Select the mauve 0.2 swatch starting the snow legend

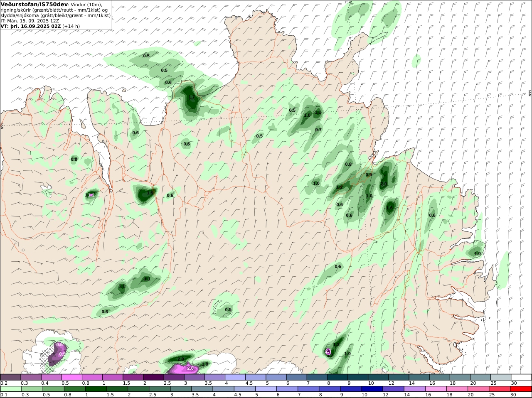click(11, 377)
